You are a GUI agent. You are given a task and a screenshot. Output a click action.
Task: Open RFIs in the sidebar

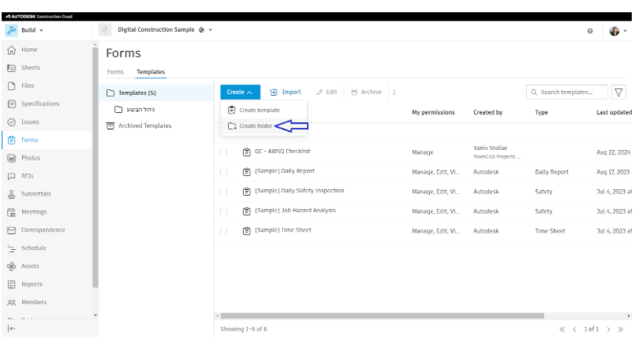[x=27, y=176]
